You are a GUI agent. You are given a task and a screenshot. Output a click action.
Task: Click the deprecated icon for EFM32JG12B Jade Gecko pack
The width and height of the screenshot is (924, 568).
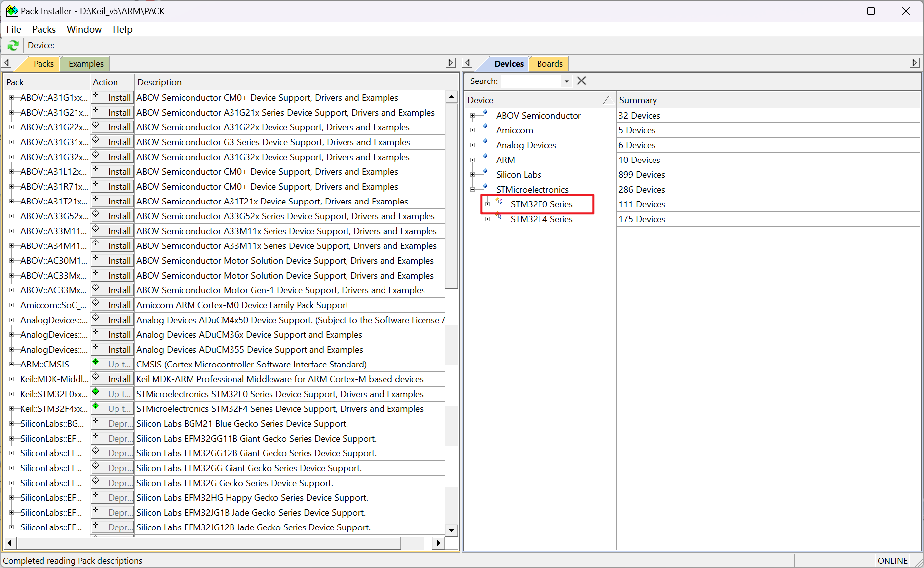click(x=96, y=525)
